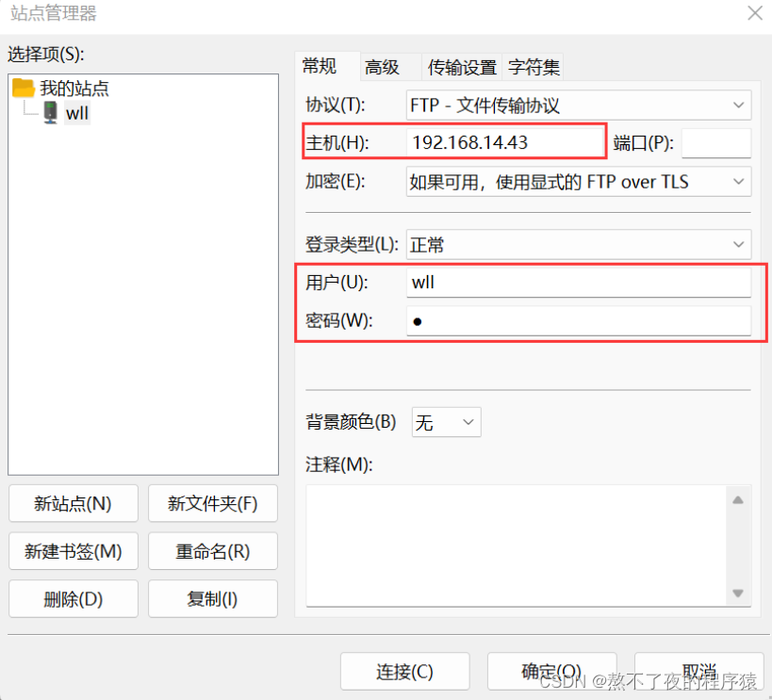This screenshot has height=700, width=772.
Task: Click the My Sites folder icon
Action: coord(24,88)
